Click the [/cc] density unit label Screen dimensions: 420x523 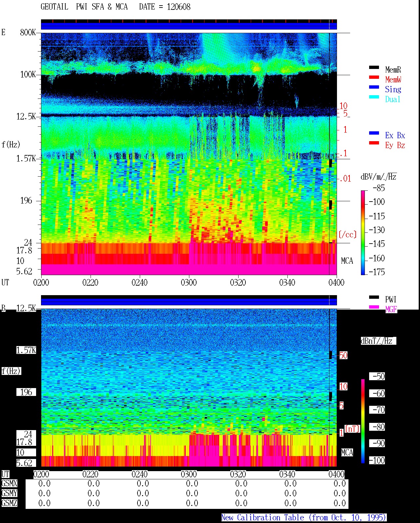pos(347,235)
